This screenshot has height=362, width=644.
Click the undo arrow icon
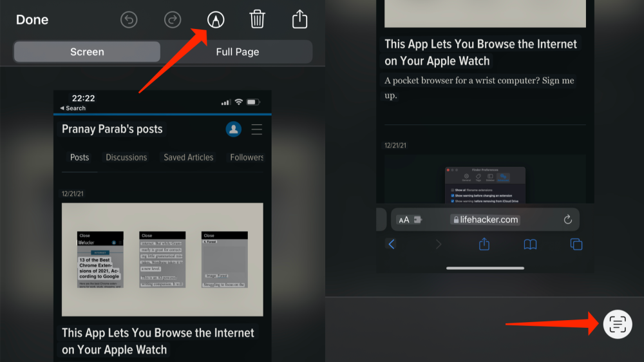(x=129, y=20)
